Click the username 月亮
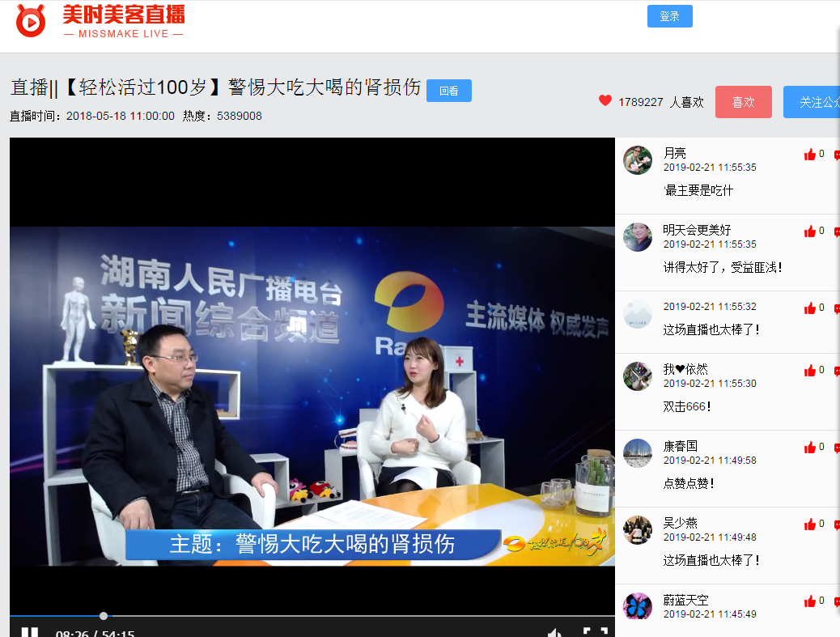Screen dimensions: 840x637 point(674,153)
